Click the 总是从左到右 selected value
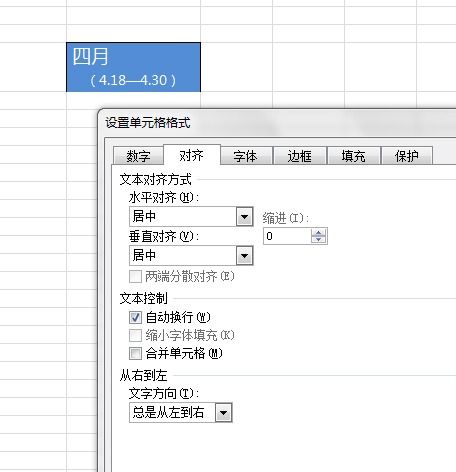The height and width of the screenshot is (472, 456). pos(168,413)
